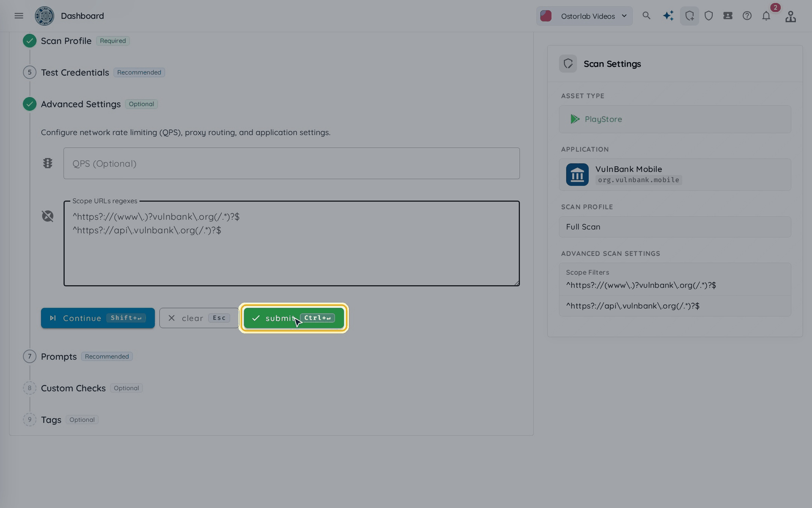Collapse the Advanced Settings step
Viewport: 812px width, 508px height.
pos(81,104)
